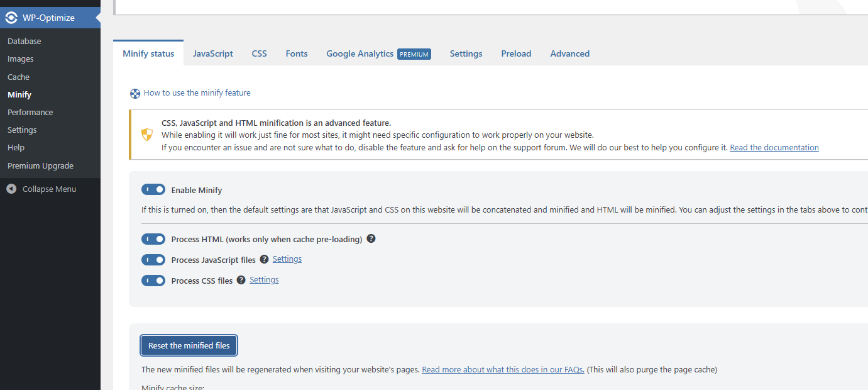Image resolution: width=868 pixels, height=390 pixels.
Task: Click the Process HTML label text
Action: [x=266, y=239]
